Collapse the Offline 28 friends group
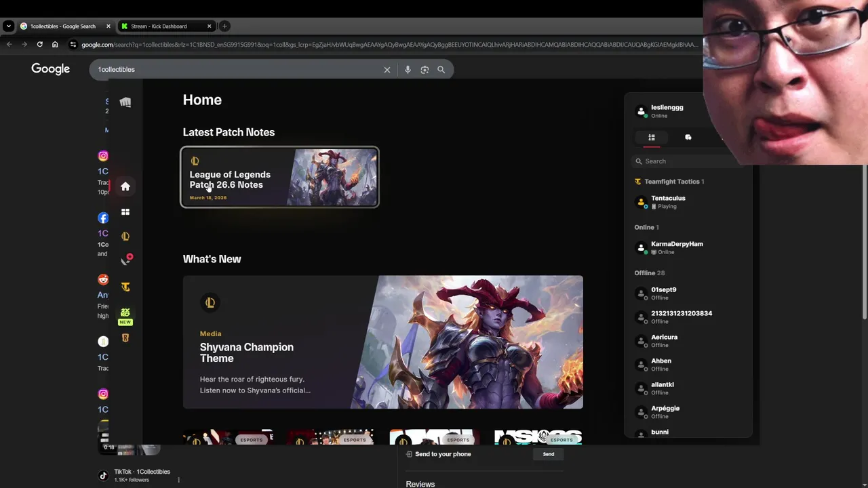The image size is (868, 488). 649,272
